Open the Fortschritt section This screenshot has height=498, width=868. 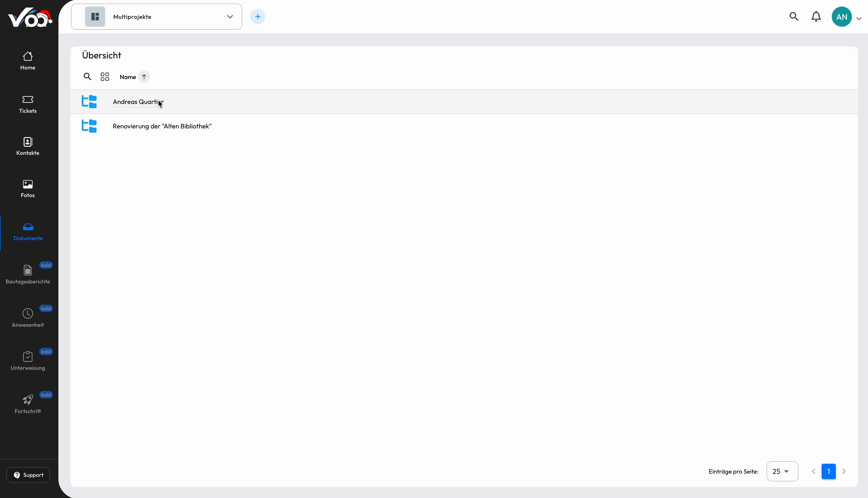(28, 404)
